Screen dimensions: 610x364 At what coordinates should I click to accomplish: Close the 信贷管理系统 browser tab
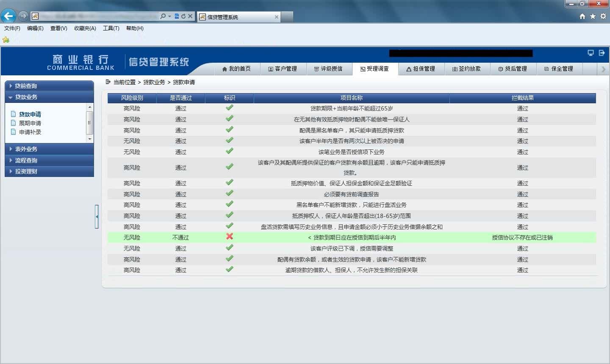click(x=277, y=17)
